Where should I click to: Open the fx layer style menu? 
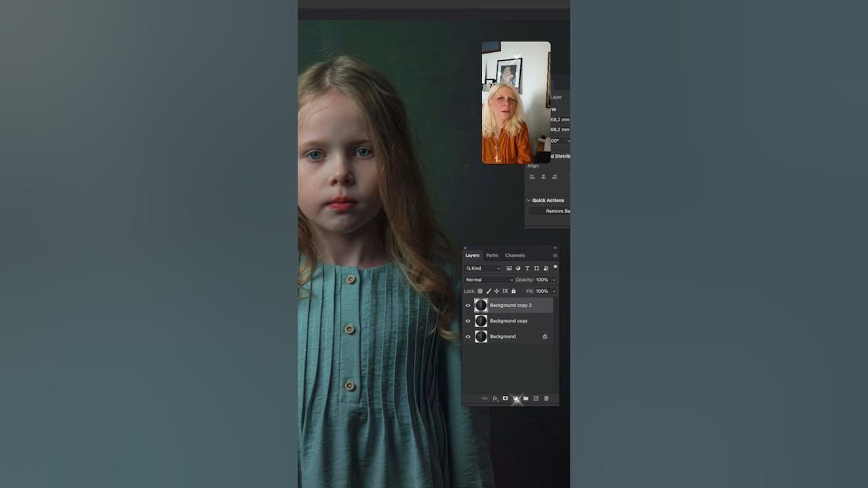coord(495,399)
